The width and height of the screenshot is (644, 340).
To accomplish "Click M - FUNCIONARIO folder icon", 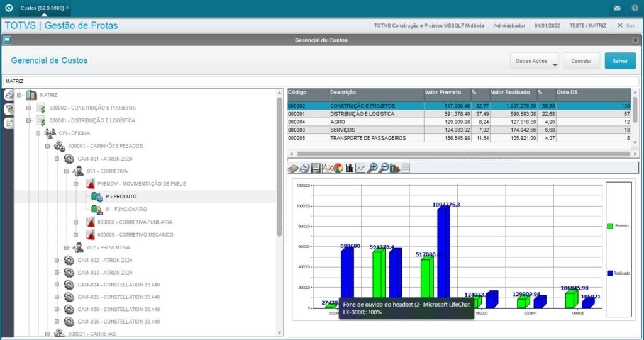I will pyautogui.click(x=97, y=209).
